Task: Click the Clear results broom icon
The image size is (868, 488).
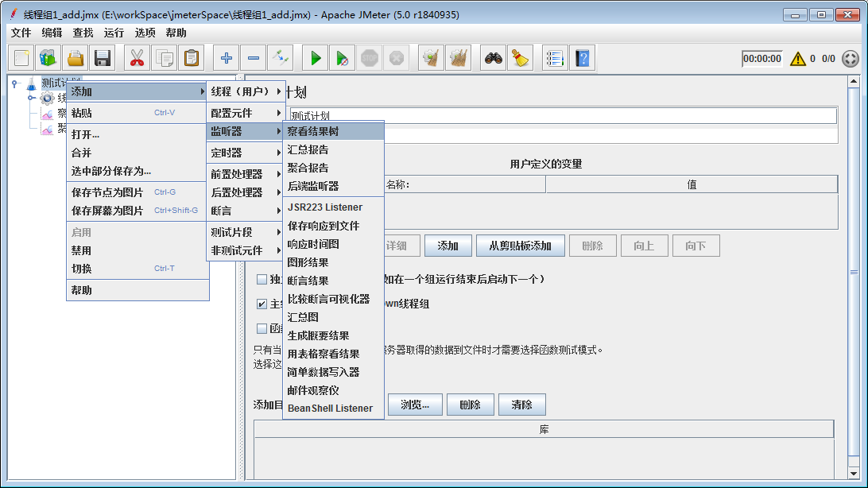Action: click(x=431, y=58)
